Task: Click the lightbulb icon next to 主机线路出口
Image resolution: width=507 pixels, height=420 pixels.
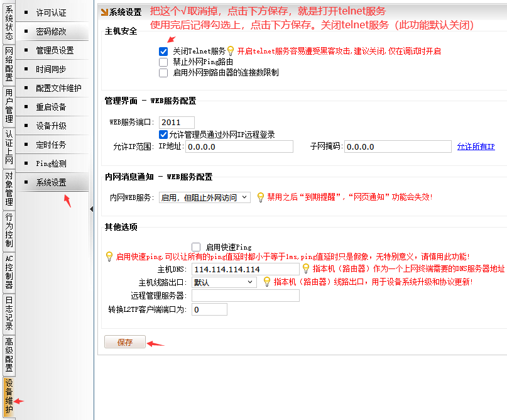Action: 267,282
